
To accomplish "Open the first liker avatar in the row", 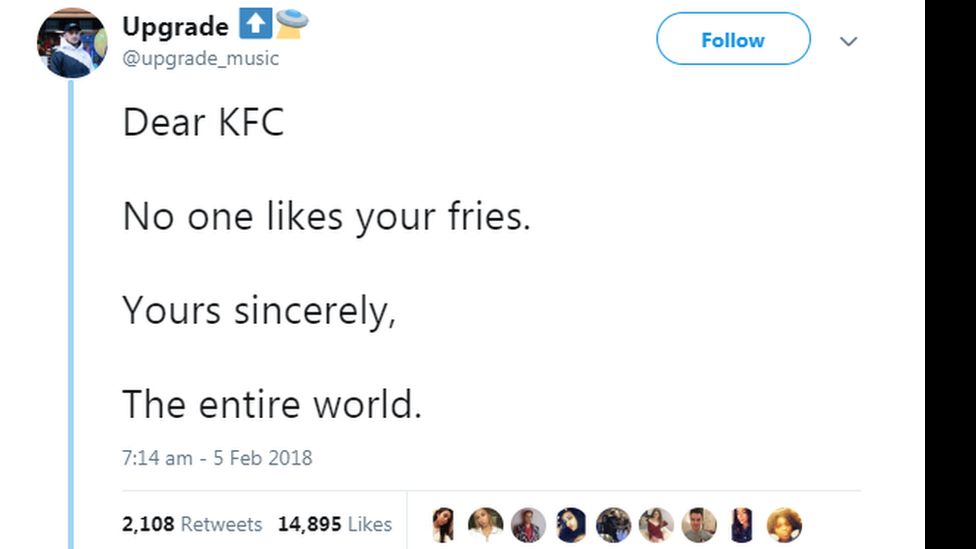I will click(443, 524).
